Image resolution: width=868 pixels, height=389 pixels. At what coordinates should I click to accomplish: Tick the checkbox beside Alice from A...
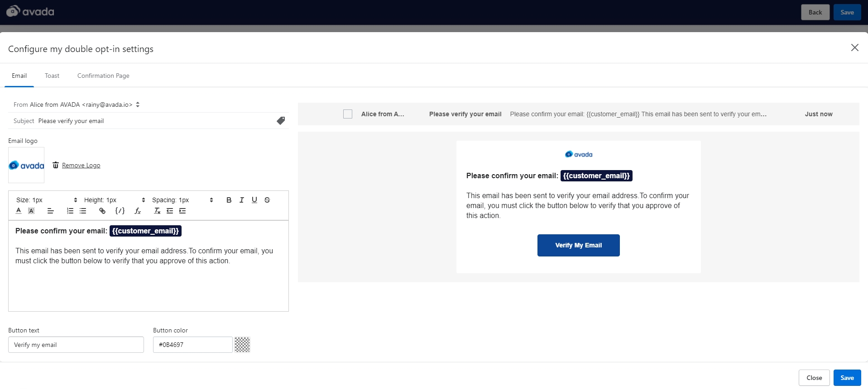tap(348, 114)
